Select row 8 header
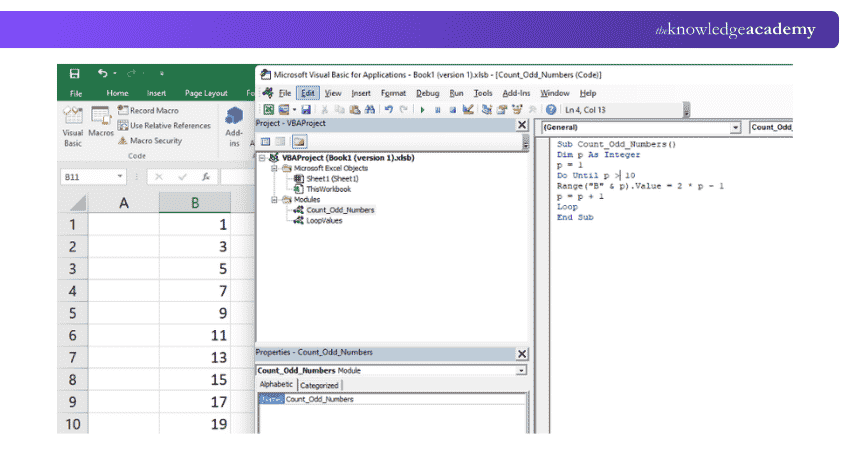 coord(73,380)
